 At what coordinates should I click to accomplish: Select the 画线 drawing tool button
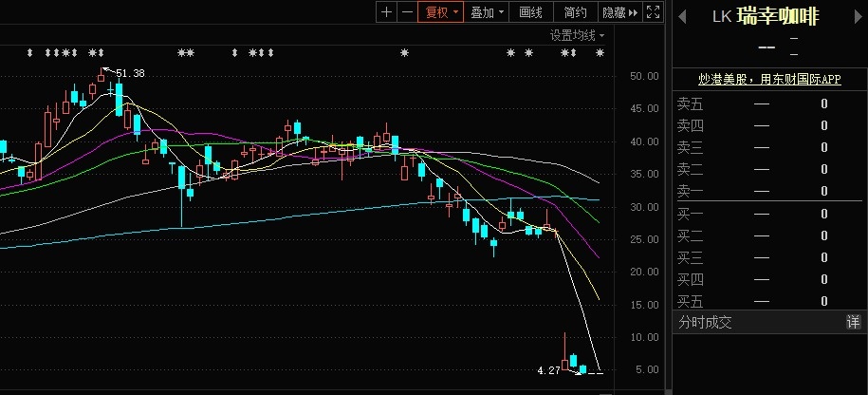tap(531, 12)
